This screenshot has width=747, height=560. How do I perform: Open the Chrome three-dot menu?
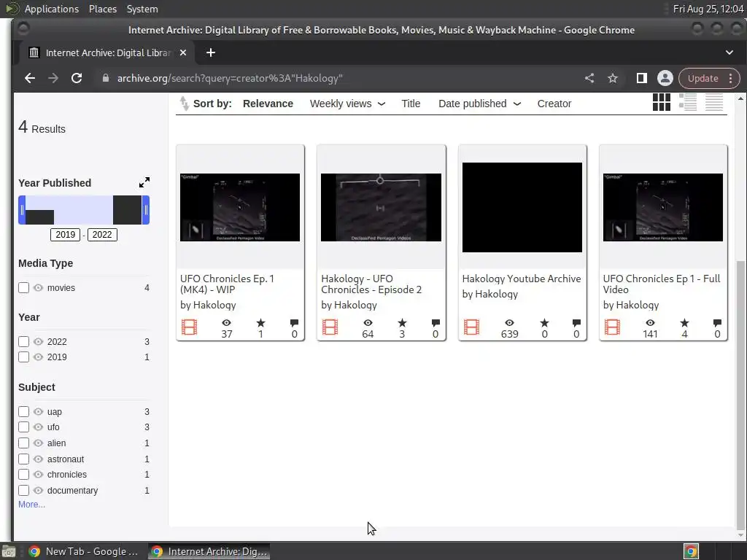[x=730, y=78]
